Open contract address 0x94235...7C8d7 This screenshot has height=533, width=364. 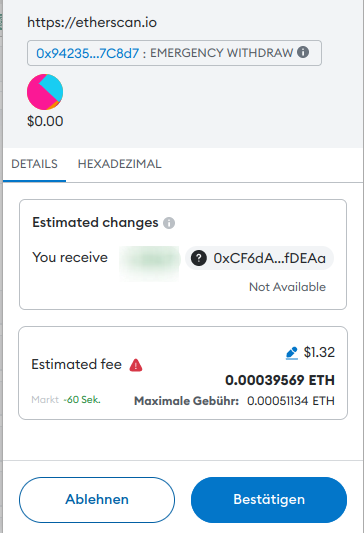pyautogui.click(x=88, y=53)
